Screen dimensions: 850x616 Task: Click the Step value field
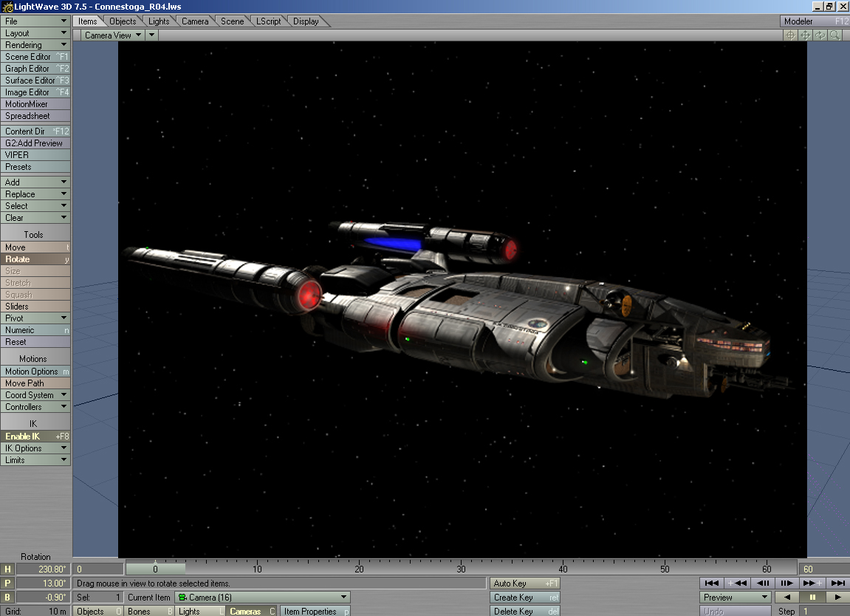pyautogui.click(x=824, y=611)
